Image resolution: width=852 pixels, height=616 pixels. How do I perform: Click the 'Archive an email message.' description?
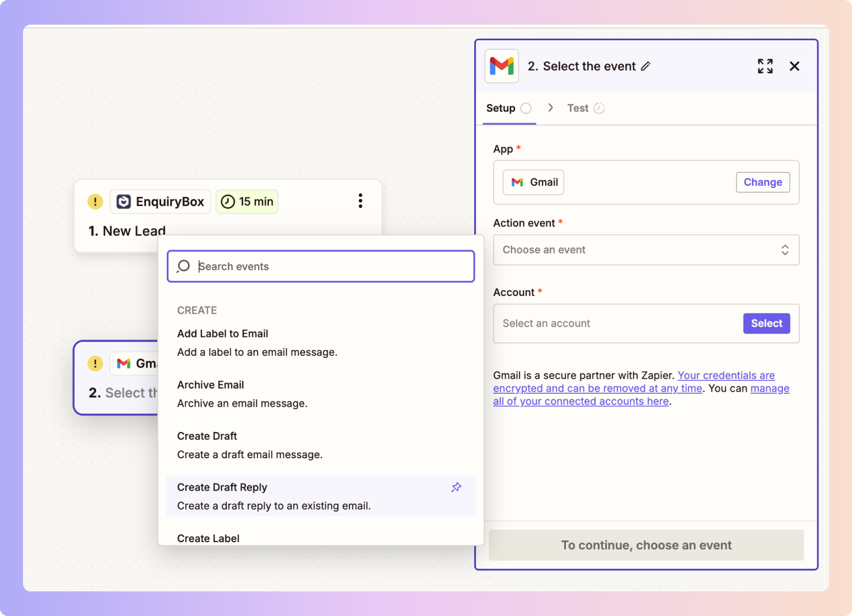242,403
